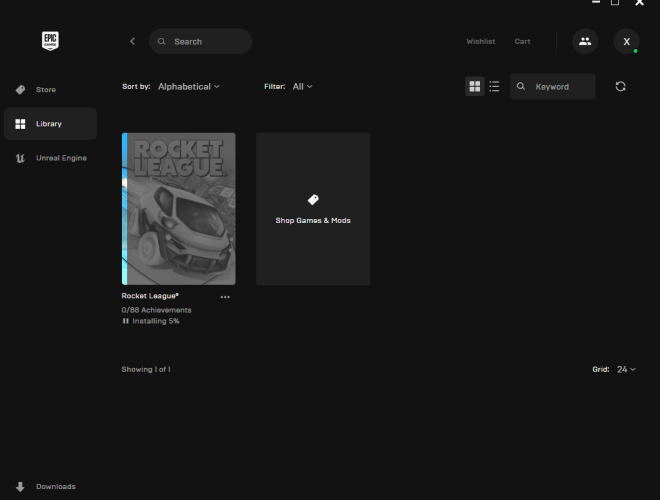Image resolution: width=660 pixels, height=500 pixels.
Task: Select Library in the sidebar
Action: tap(50, 124)
